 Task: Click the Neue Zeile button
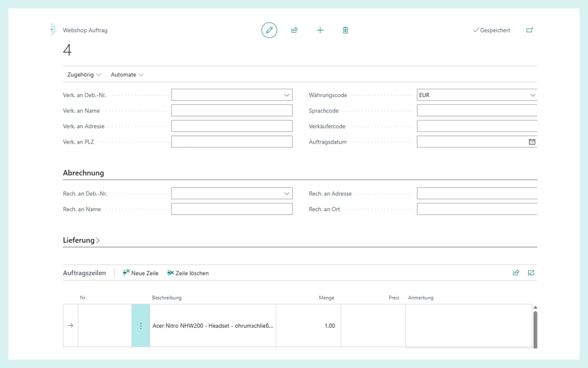point(141,273)
